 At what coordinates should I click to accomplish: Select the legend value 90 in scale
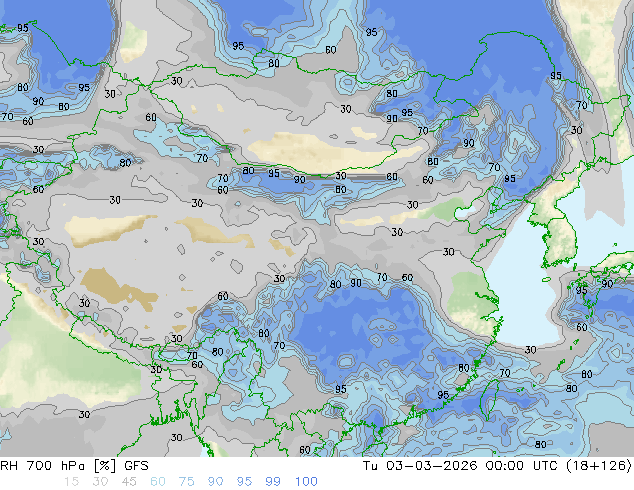[x=215, y=482]
